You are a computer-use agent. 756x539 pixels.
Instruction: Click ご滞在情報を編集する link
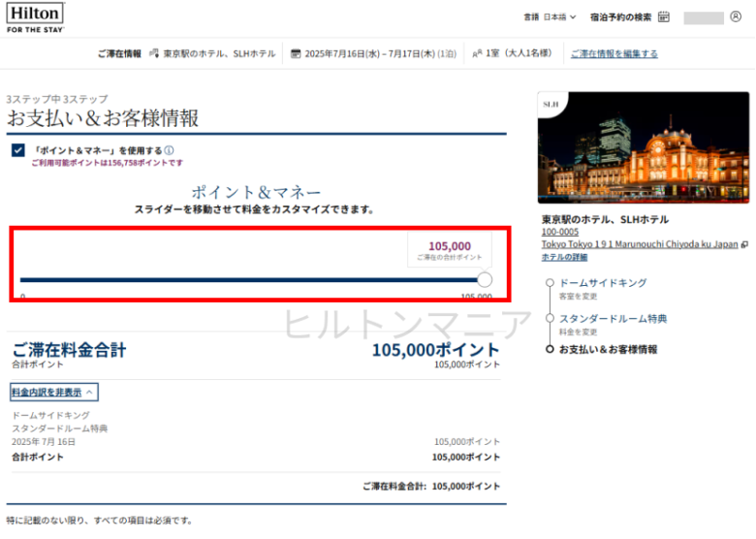(x=614, y=53)
